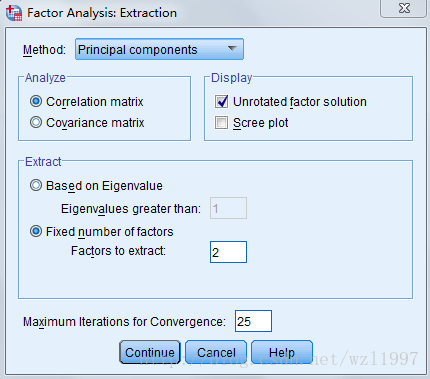This screenshot has height=379, width=430.
Task: Select the Correlation matrix radio button
Action: [36, 101]
